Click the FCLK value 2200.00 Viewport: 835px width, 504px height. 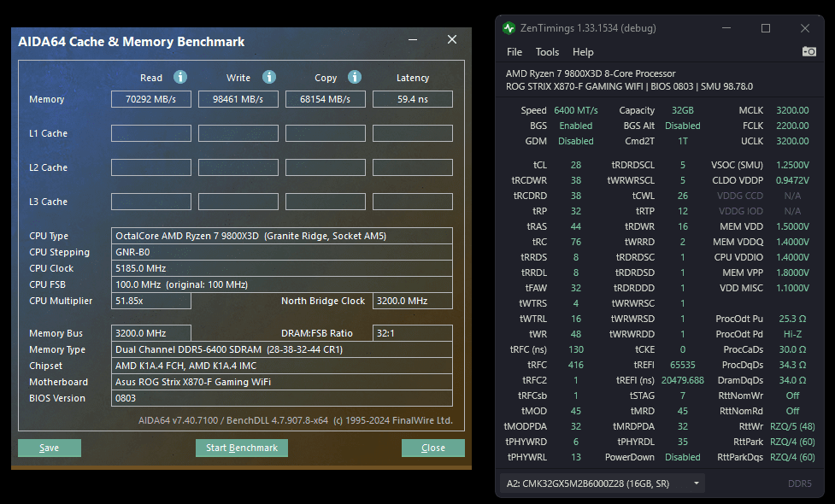pyautogui.click(x=792, y=126)
